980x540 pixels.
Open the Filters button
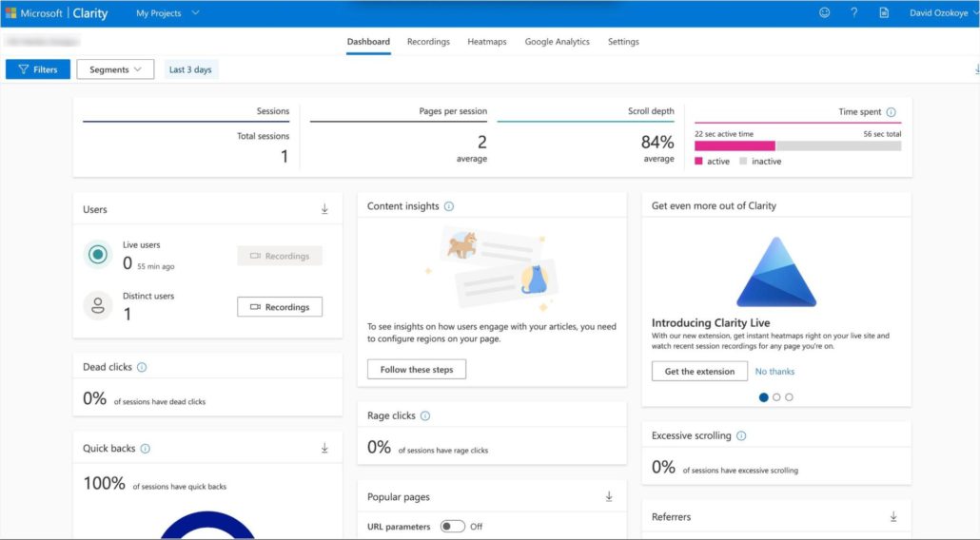click(38, 69)
